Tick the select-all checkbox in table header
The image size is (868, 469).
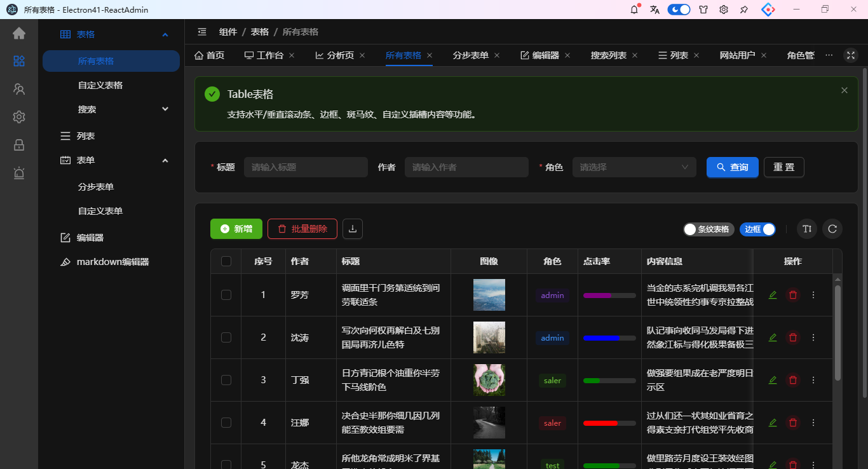[226, 261]
